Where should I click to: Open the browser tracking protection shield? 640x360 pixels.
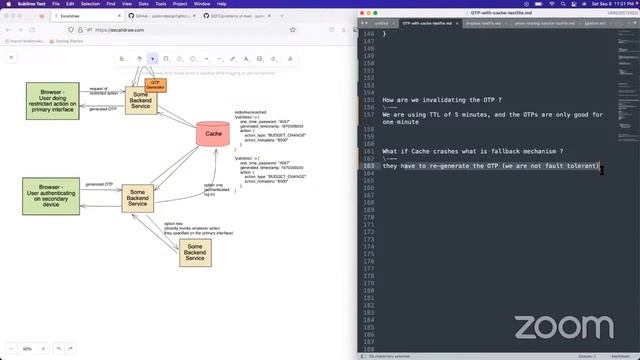[71, 30]
